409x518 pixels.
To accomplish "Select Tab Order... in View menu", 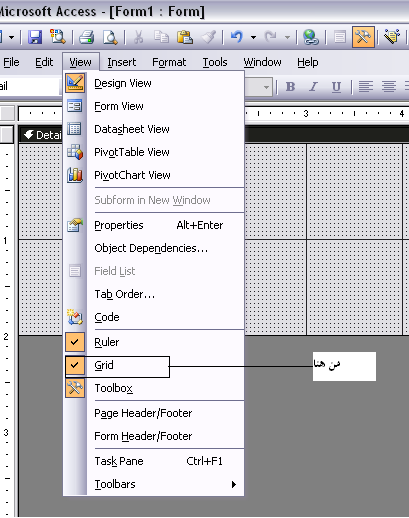I will point(153,294).
